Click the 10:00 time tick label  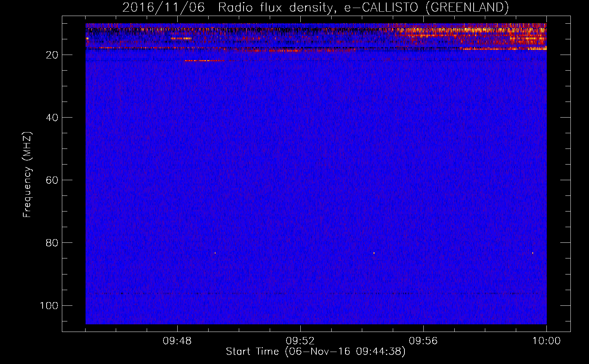tap(546, 341)
